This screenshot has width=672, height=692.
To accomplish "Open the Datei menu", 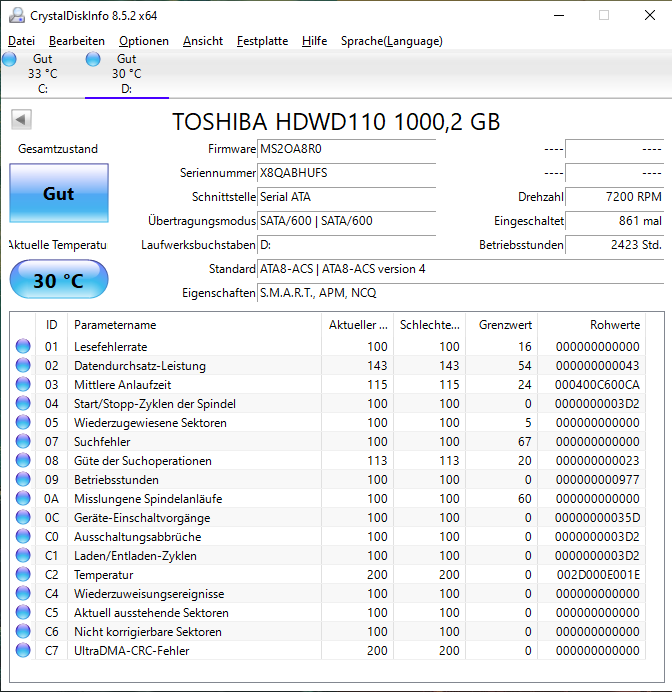I will (x=21, y=41).
